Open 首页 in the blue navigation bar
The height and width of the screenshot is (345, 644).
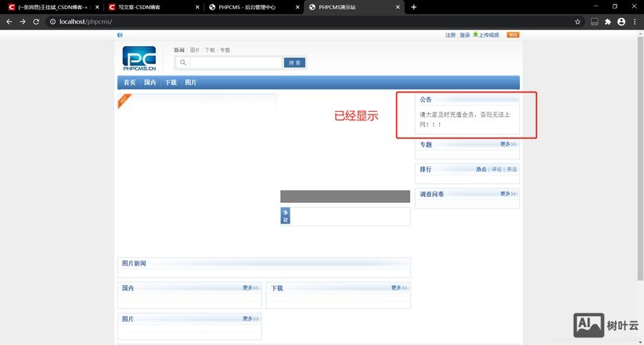130,83
